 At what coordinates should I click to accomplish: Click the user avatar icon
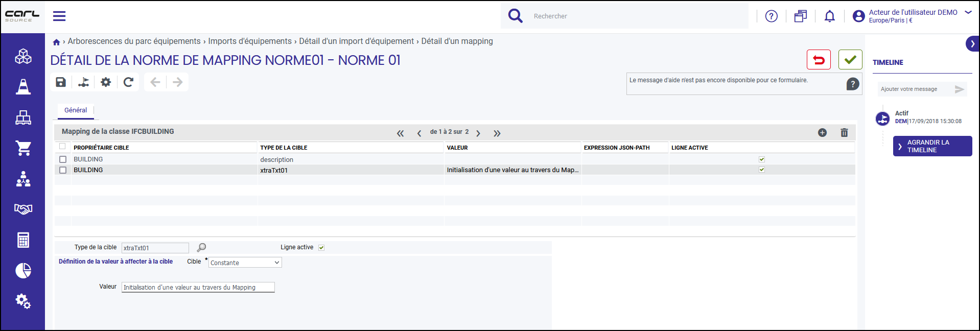pos(858,16)
